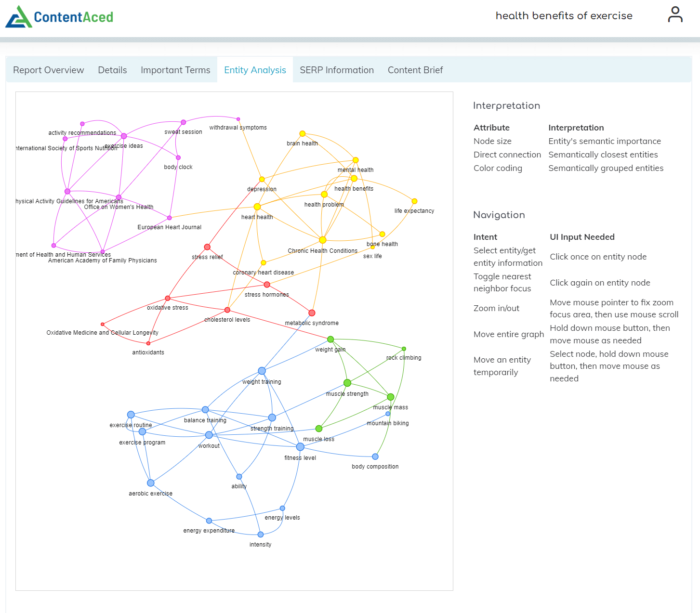Image resolution: width=700 pixels, height=613 pixels.
Task: Click the 'Node size' attribute text
Action: [492, 141]
